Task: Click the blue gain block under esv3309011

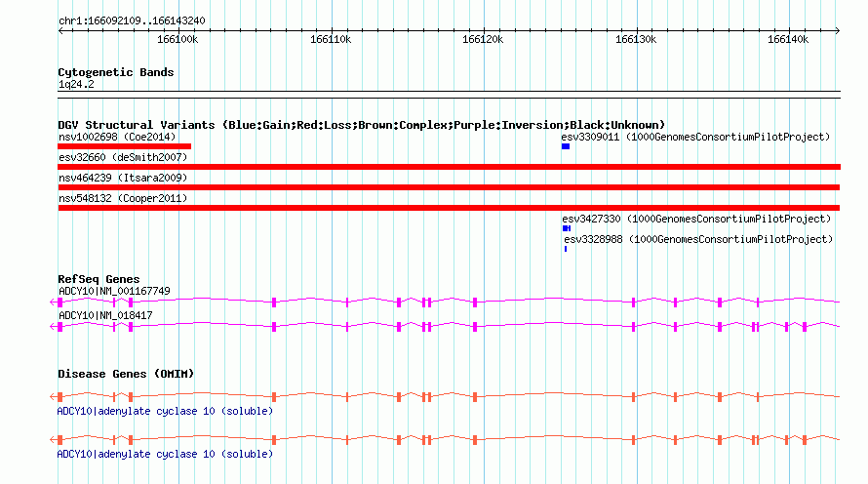Action: [x=566, y=146]
